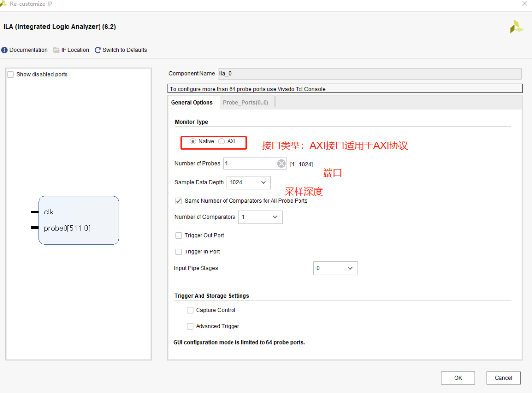This screenshot has height=393, width=532.
Task: Click the Documentation info icon
Action: click(x=5, y=50)
